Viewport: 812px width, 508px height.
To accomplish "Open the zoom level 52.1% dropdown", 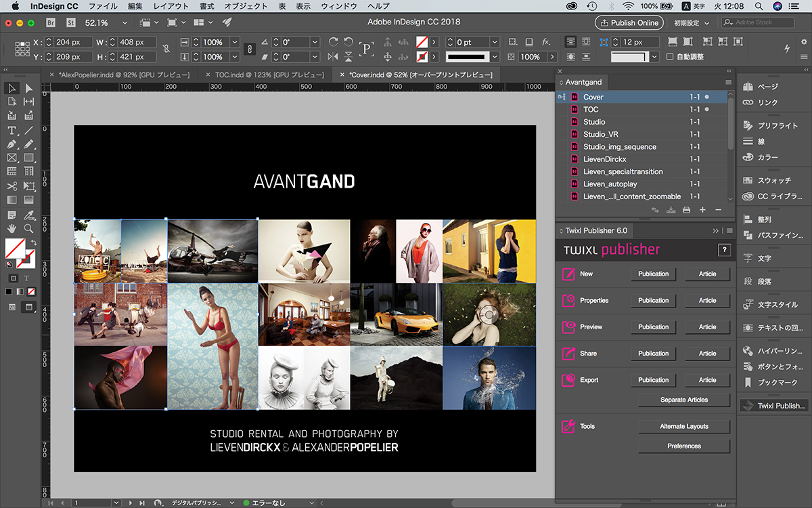I will pyautogui.click(x=123, y=22).
